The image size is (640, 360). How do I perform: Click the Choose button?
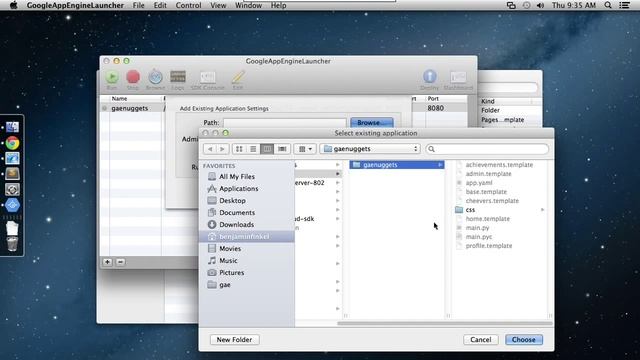pyautogui.click(x=524, y=340)
